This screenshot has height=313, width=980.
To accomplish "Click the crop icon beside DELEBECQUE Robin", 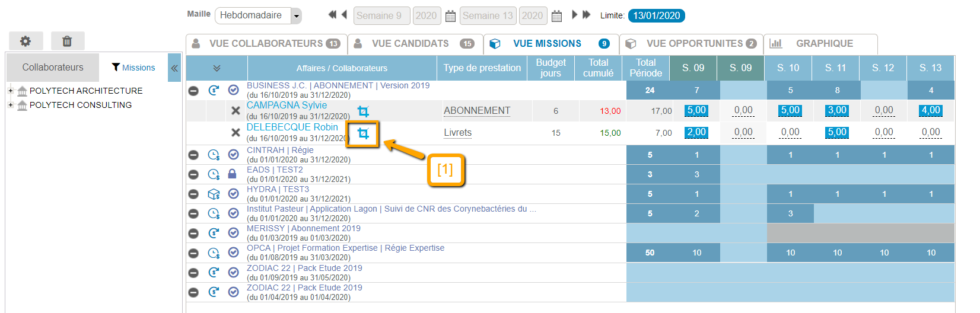I will click(x=363, y=134).
